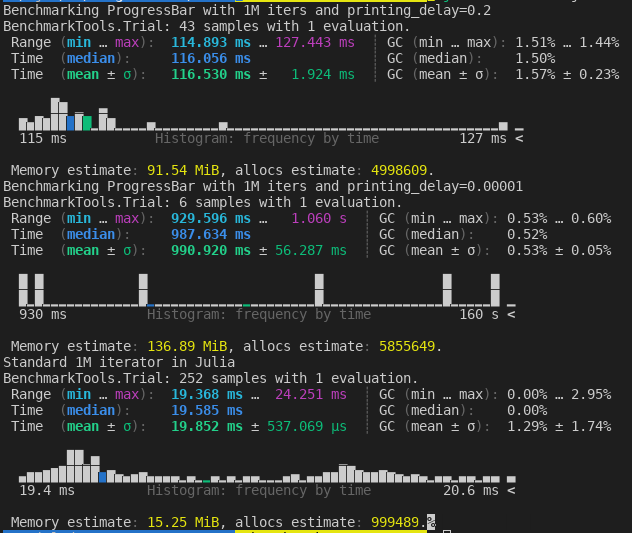Click the deviation value 1.924 ms
This screenshot has height=533, width=632.
coord(323,75)
